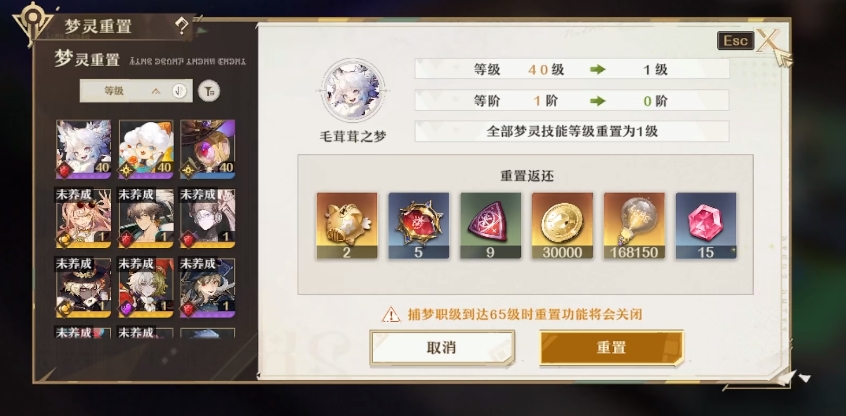Open the filter icon next to sorting

[x=209, y=91]
